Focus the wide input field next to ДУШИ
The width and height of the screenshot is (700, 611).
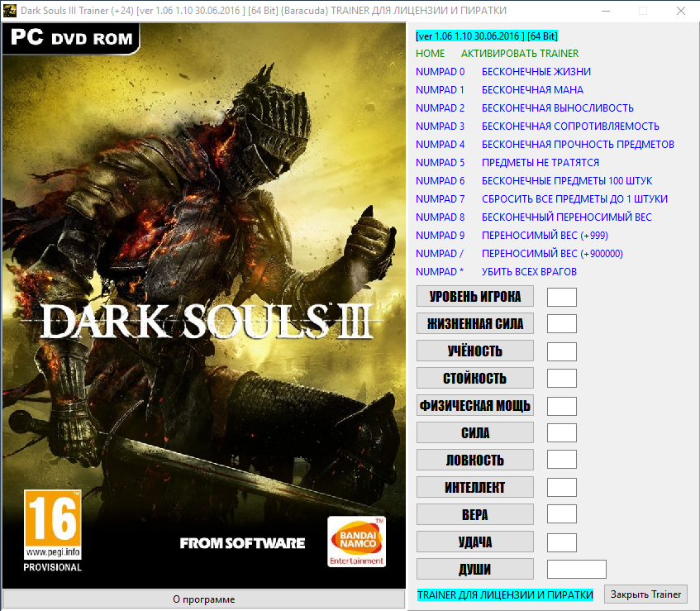coord(577,570)
